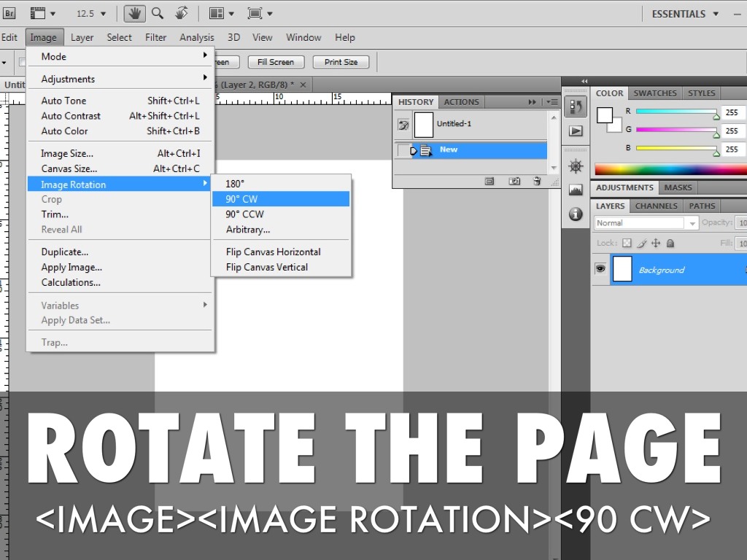747x560 pixels.
Task: Select the Rotate View tool
Action: (x=182, y=13)
